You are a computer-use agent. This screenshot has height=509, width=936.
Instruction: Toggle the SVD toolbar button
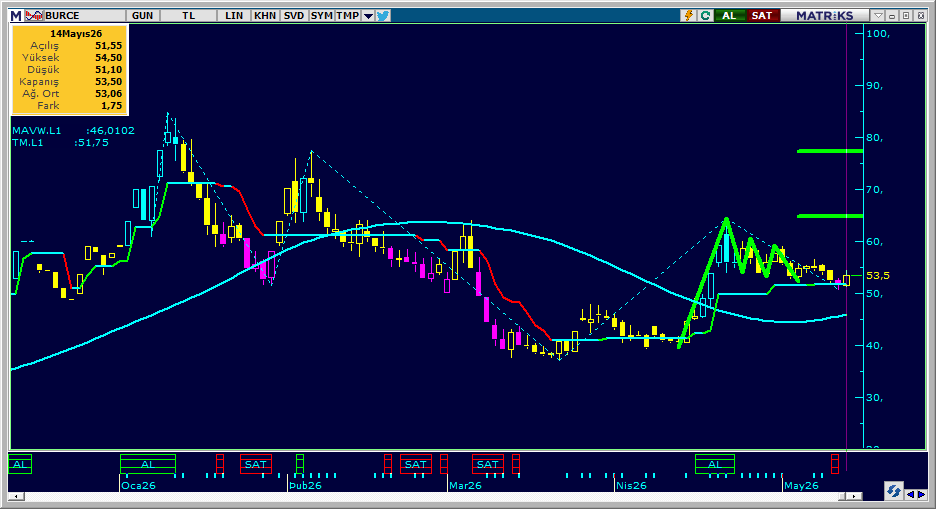[294, 16]
